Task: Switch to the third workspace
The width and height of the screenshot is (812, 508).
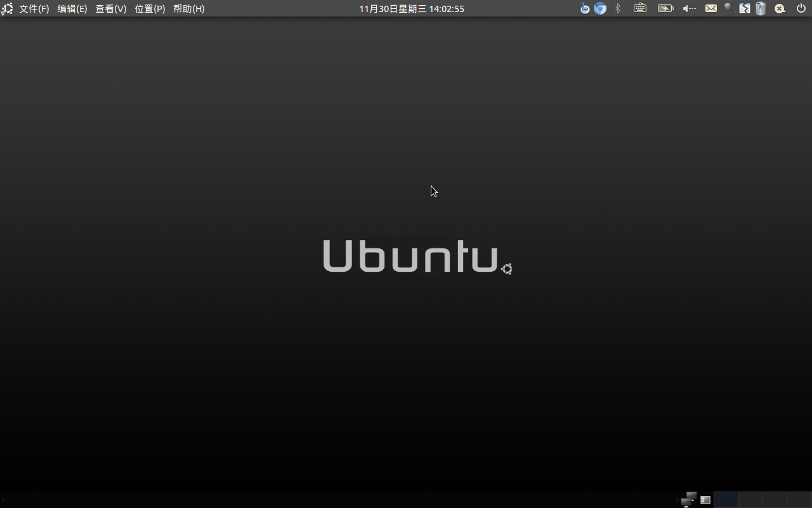Action: 775,500
